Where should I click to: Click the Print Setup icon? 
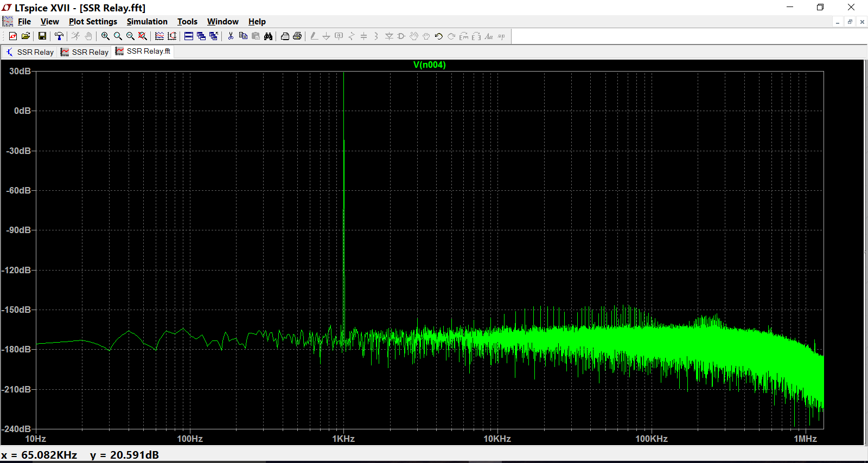(x=285, y=36)
